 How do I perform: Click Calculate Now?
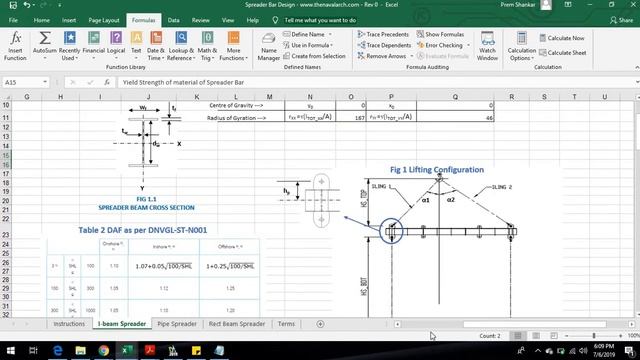click(x=562, y=38)
